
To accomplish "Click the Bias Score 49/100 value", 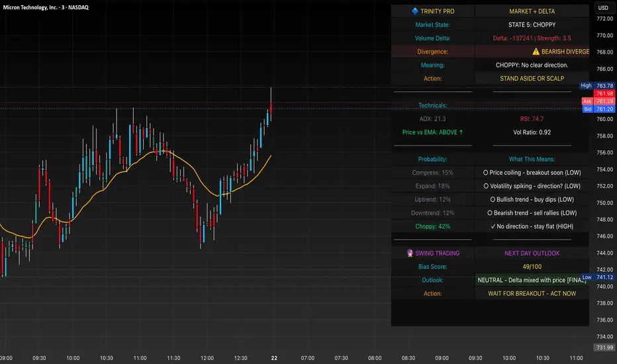I will (x=532, y=267).
